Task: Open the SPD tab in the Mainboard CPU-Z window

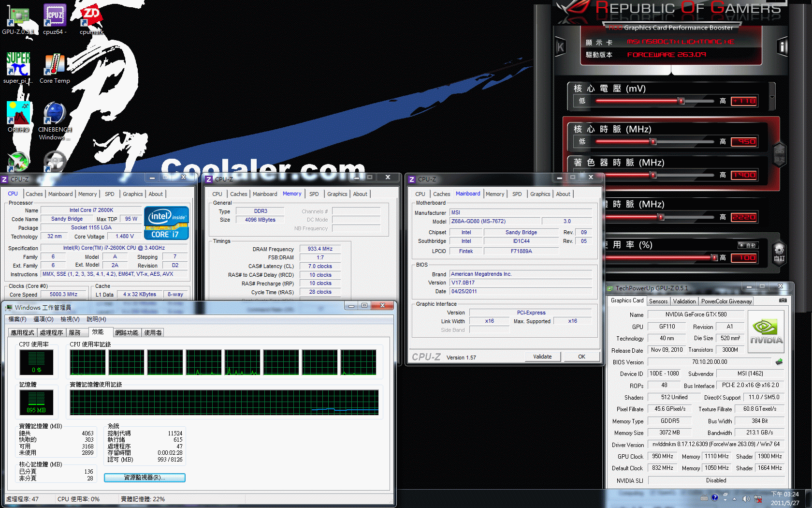Action: pos(517,194)
